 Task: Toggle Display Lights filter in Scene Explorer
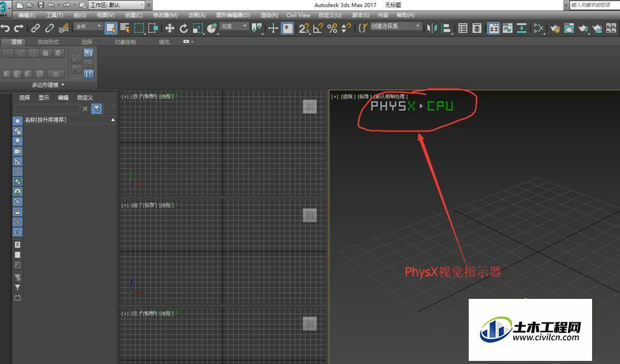17,141
